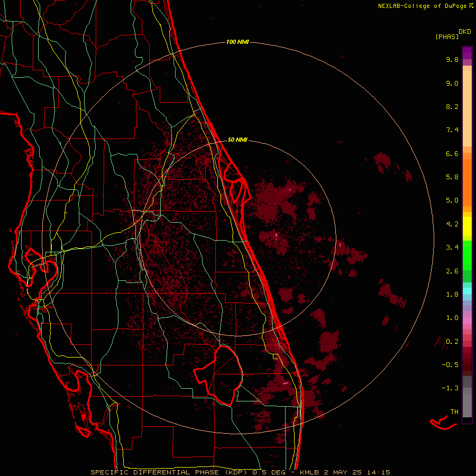This screenshot has width=476, height=476.
Task: Click the 14:15 timestamp in the caption
Action: tap(378, 472)
